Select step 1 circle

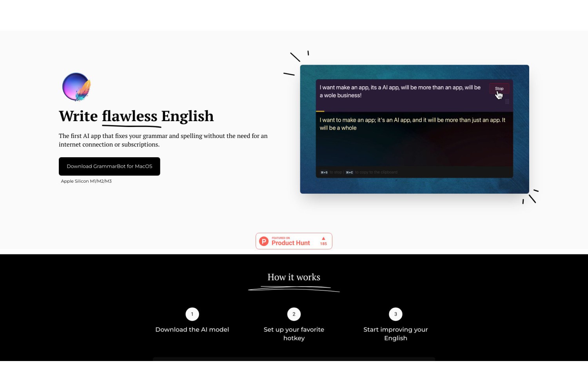[192, 314]
